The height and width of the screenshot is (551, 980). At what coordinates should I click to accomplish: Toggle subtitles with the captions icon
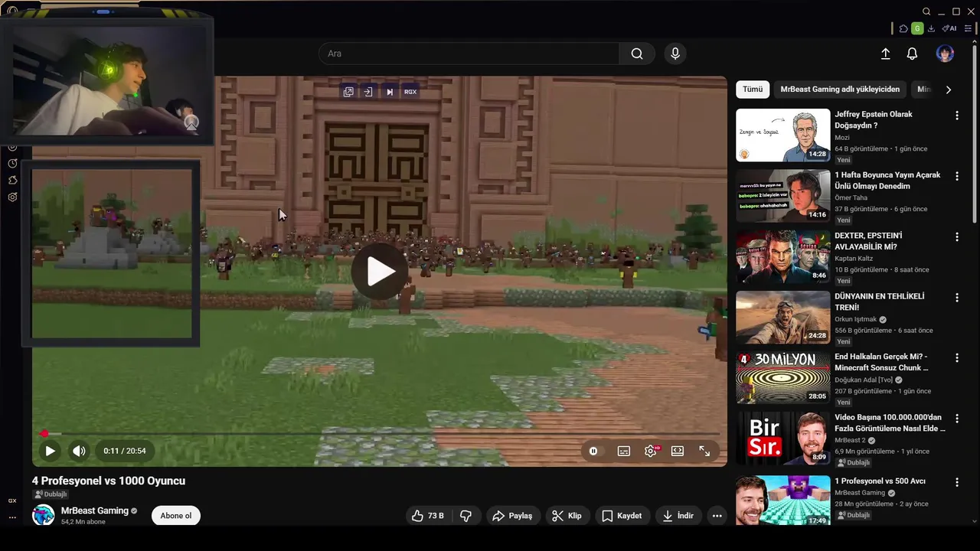tap(624, 451)
